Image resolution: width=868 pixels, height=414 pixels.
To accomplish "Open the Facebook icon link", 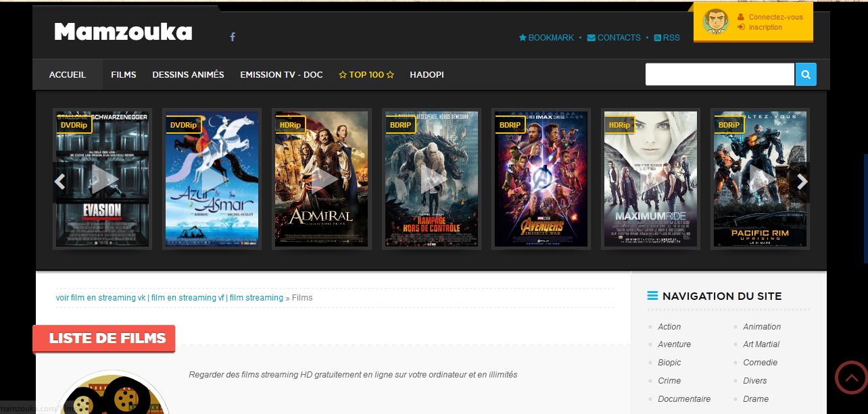I will click(233, 37).
